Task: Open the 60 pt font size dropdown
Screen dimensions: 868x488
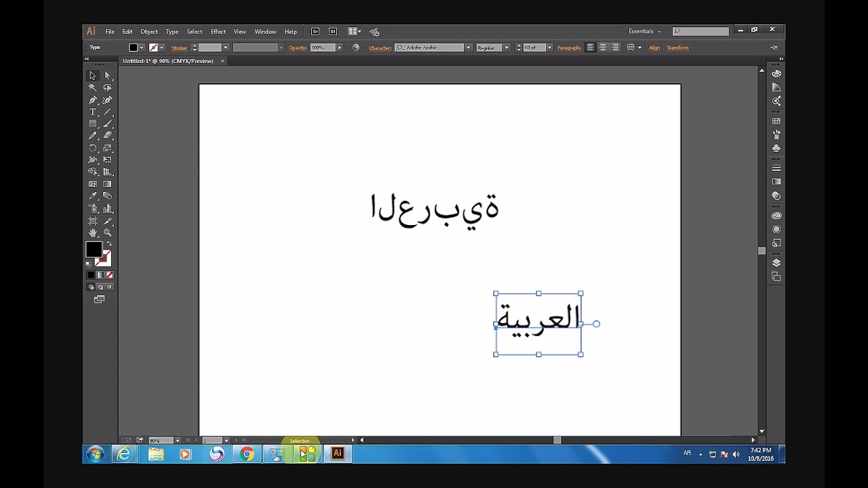Action: pyautogui.click(x=549, y=47)
